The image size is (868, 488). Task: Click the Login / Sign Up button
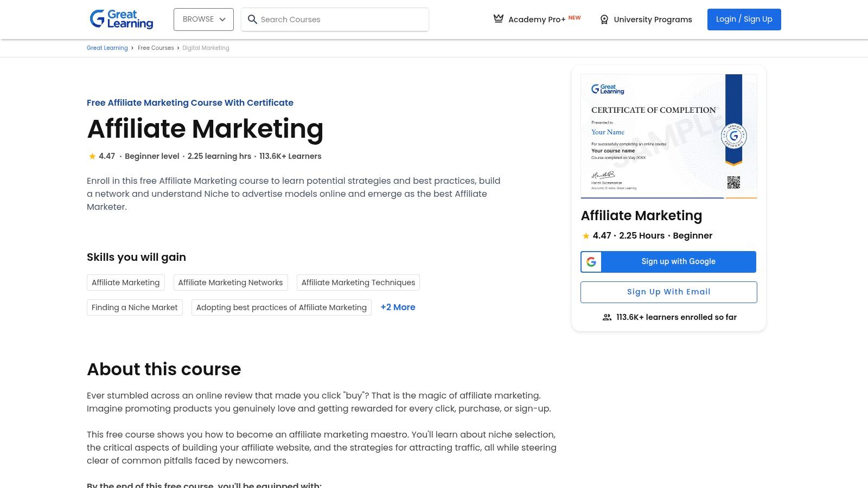[x=744, y=19]
